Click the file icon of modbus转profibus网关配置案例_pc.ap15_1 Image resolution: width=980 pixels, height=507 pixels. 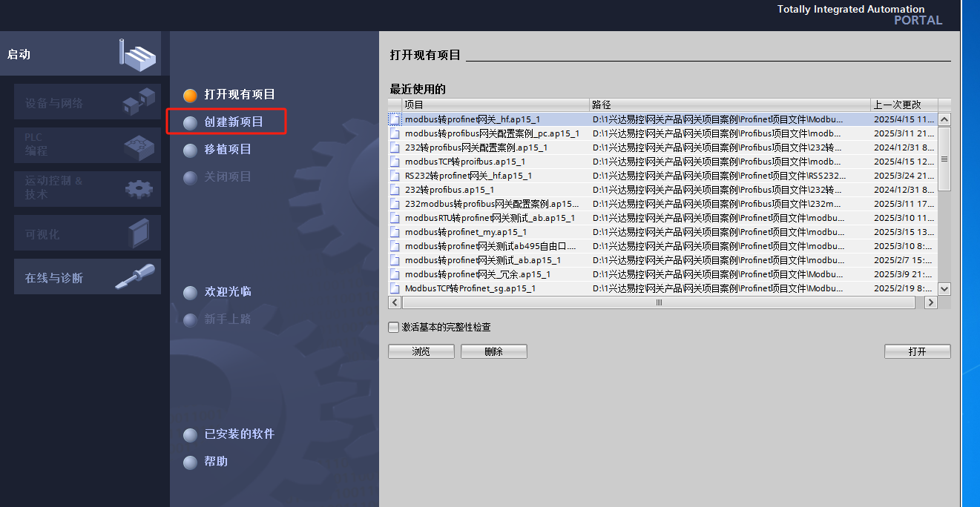point(395,133)
